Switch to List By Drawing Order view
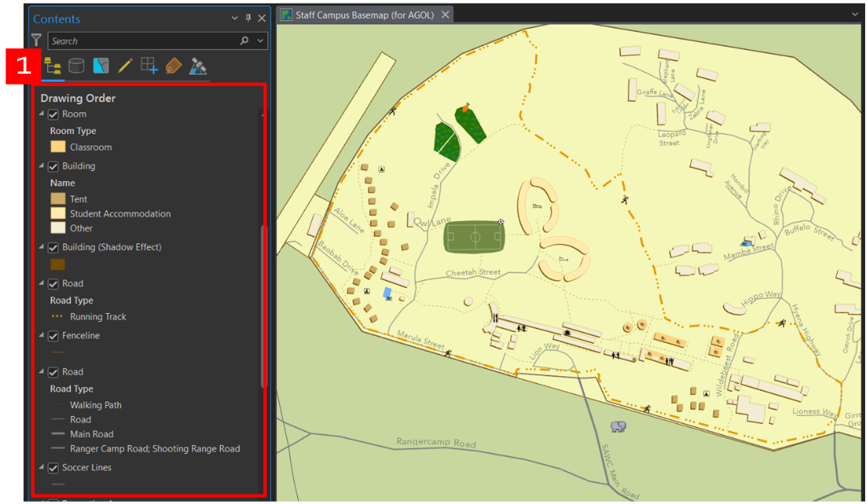 (x=53, y=66)
